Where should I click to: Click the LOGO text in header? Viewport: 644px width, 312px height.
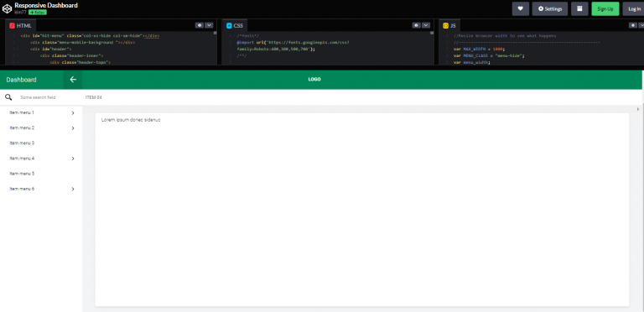point(314,79)
